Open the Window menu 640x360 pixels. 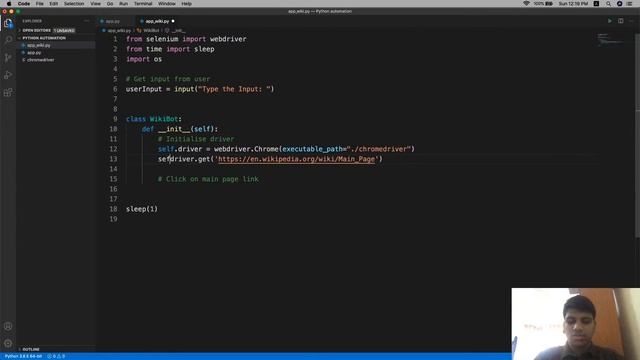(x=167, y=4)
